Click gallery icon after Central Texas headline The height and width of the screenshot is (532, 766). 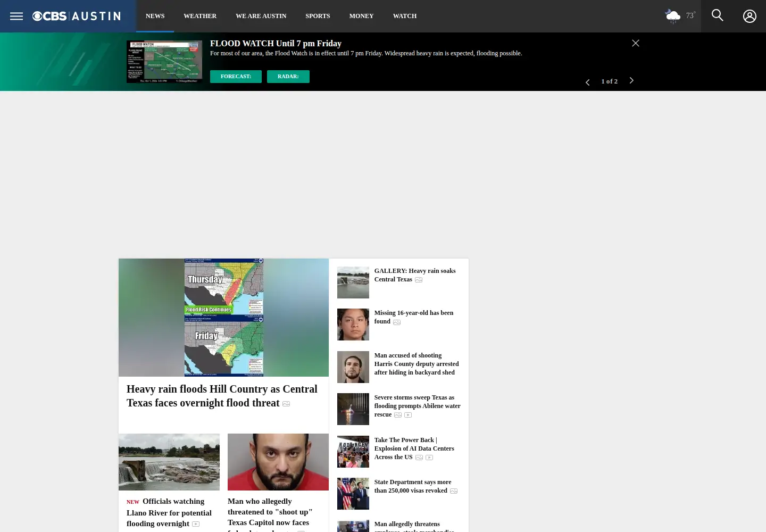419,280
